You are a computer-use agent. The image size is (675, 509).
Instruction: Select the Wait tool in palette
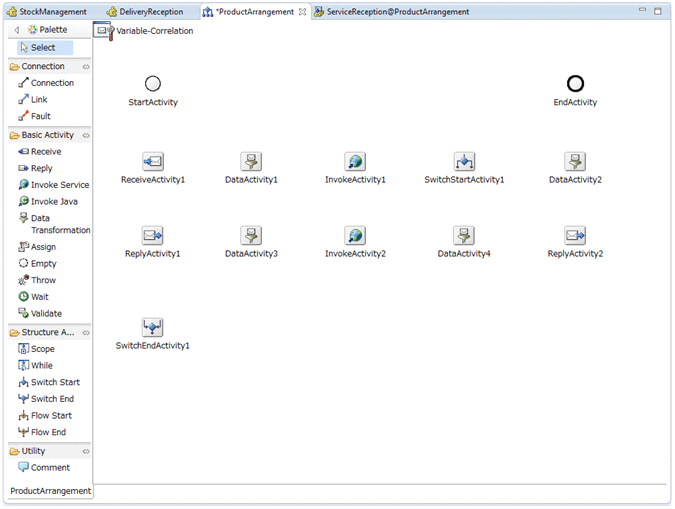[40, 297]
